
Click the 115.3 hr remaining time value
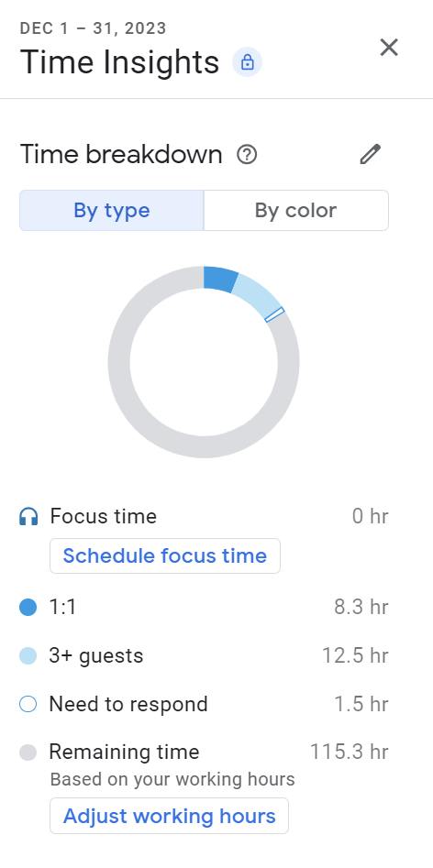(349, 753)
